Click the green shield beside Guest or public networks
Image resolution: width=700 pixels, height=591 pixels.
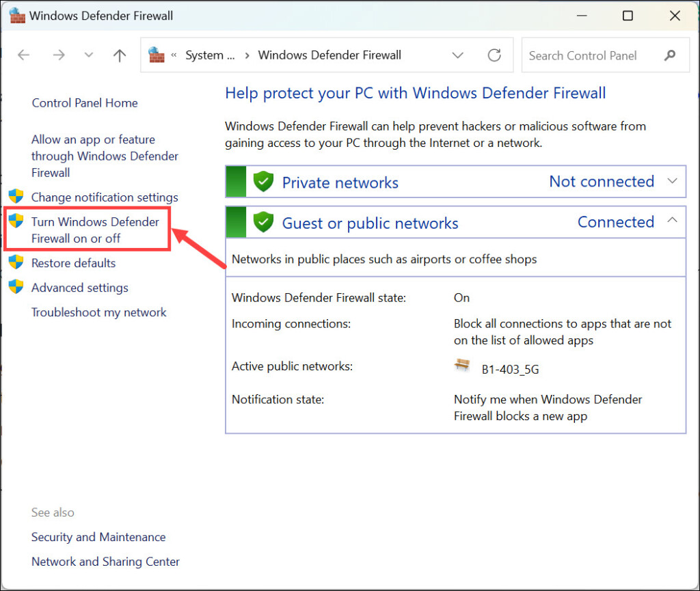263,222
